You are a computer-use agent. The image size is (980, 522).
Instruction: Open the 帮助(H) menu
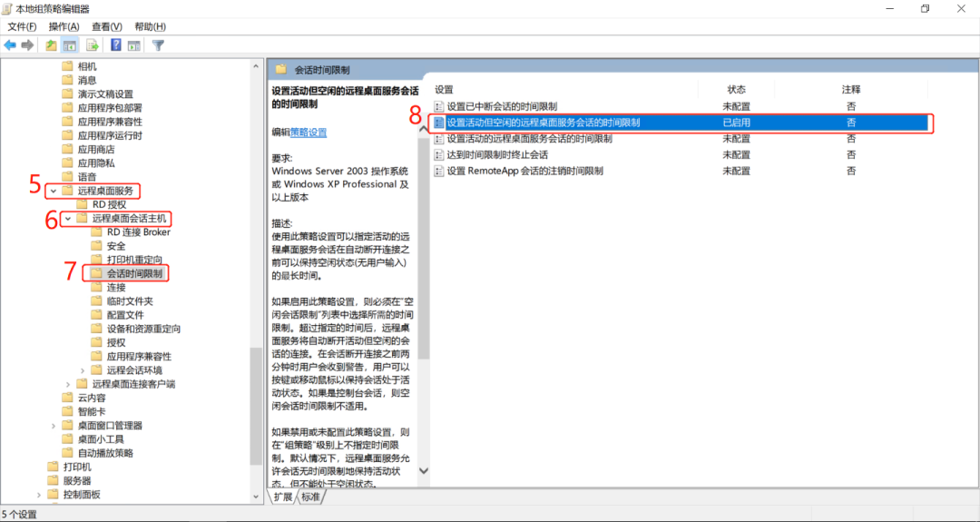[150, 27]
